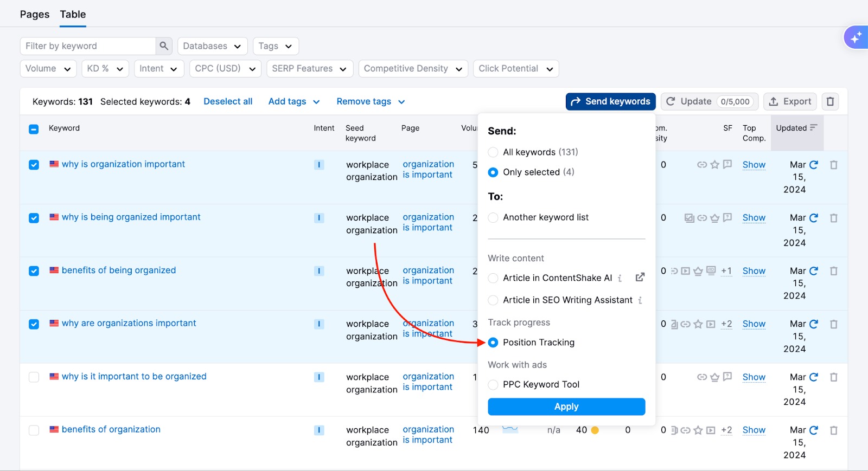
Task: Check the 'benefits of organization' row checkbox
Action: pos(34,430)
